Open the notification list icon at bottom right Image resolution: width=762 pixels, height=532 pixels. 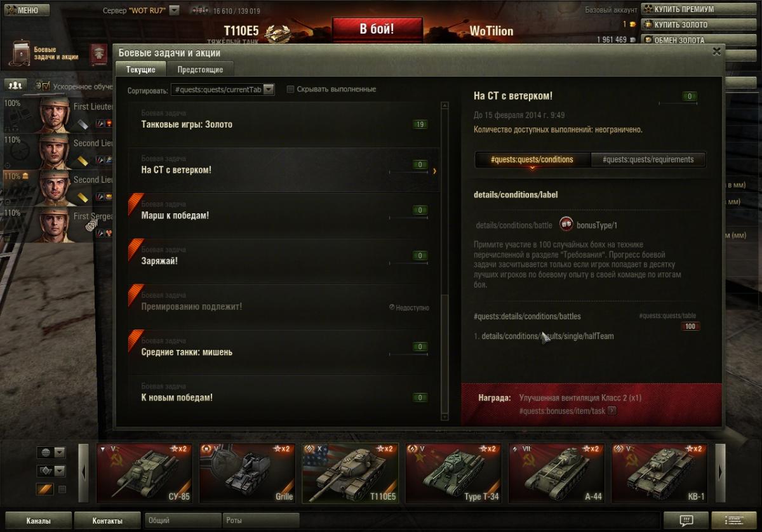[734, 521]
